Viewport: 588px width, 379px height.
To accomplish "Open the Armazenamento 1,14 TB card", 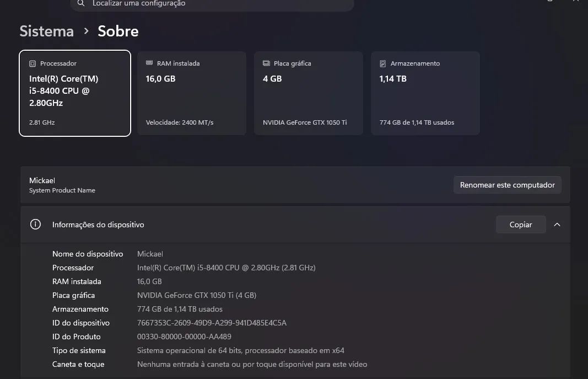I will click(425, 93).
